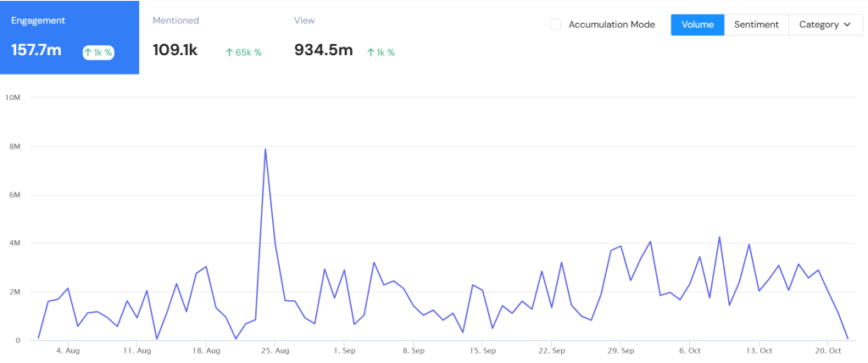Select the Engagement metric tab
The height and width of the screenshot is (363, 868).
pyautogui.click(x=70, y=37)
